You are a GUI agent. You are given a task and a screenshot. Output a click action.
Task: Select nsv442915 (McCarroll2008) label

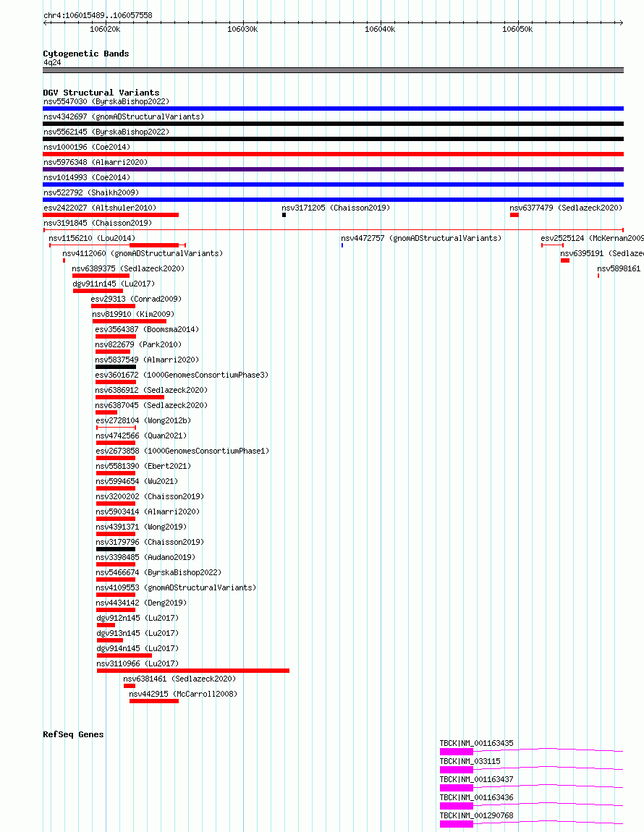point(183,695)
